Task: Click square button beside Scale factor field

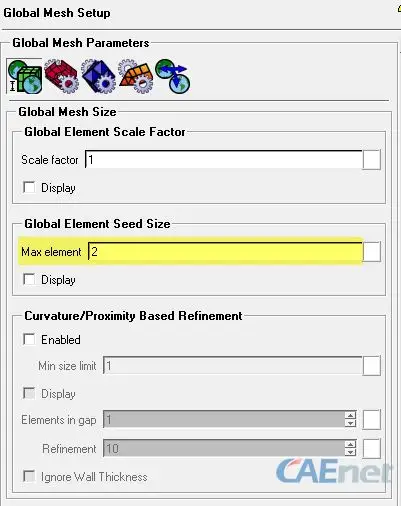Action: tap(372, 160)
